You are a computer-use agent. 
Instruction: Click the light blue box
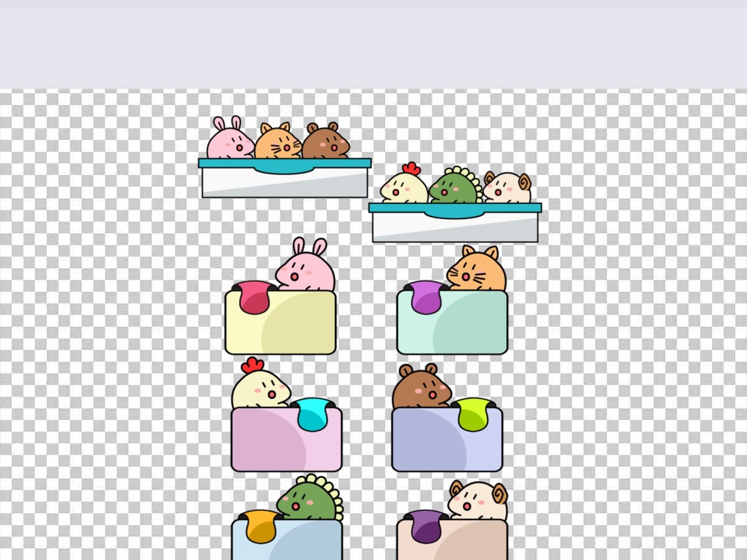pyautogui.click(x=286, y=540)
